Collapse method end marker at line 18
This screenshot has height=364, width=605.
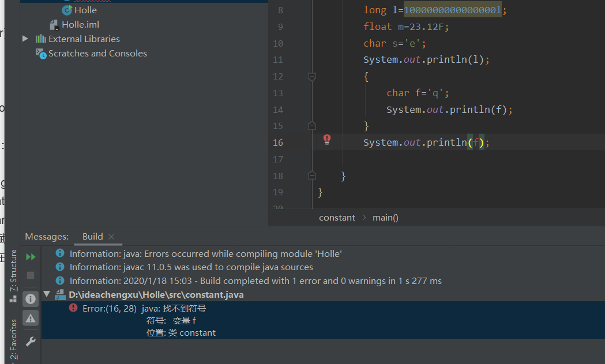(312, 176)
